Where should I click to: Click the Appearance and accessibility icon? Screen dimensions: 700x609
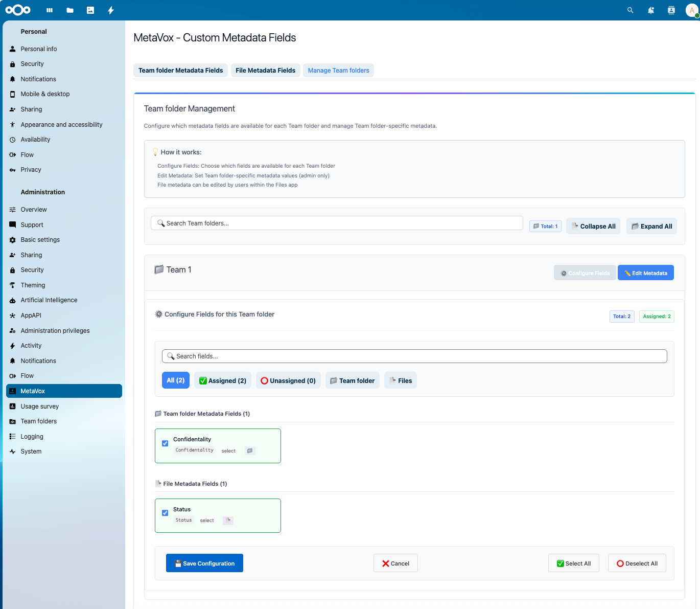click(13, 125)
